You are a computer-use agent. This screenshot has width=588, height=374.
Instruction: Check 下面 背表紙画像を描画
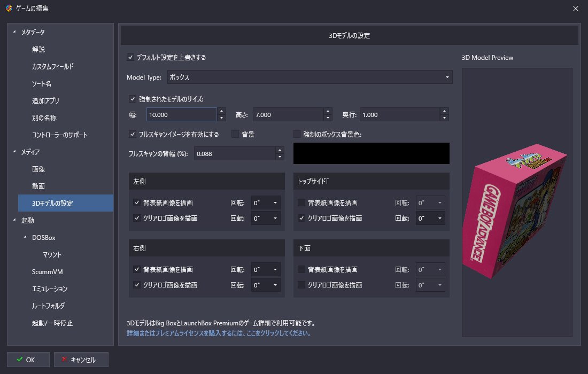301,269
